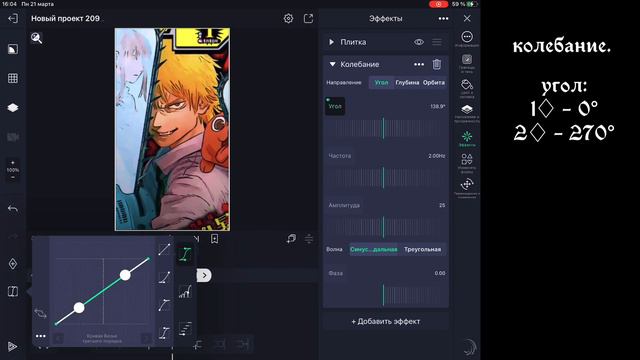This screenshot has height=360, width=640.
Task: Click the Плитка effect reorder handle
Action: [437, 42]
